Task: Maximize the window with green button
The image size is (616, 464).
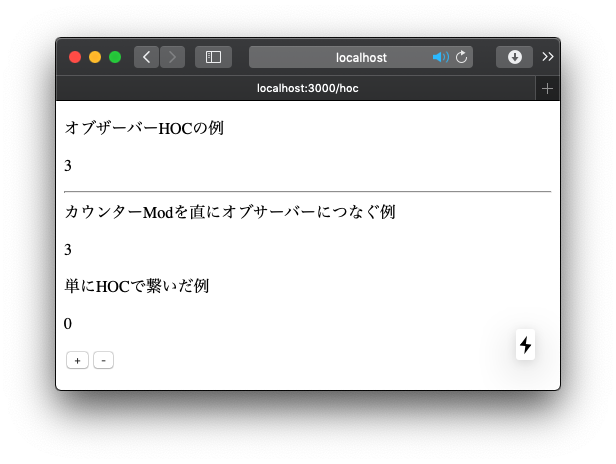Action: (x=115, y=57)
